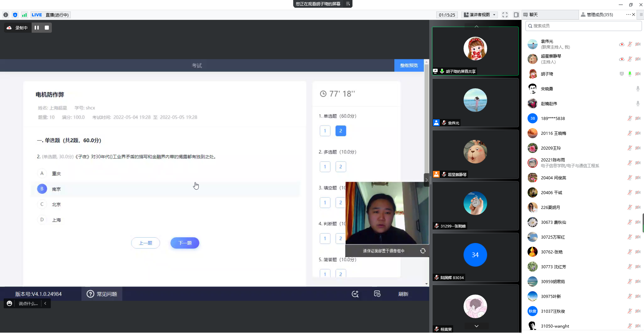644x334 pixels.
Task: Click the zoom-in magnifier icon in bottom bar
Action: 355,294
